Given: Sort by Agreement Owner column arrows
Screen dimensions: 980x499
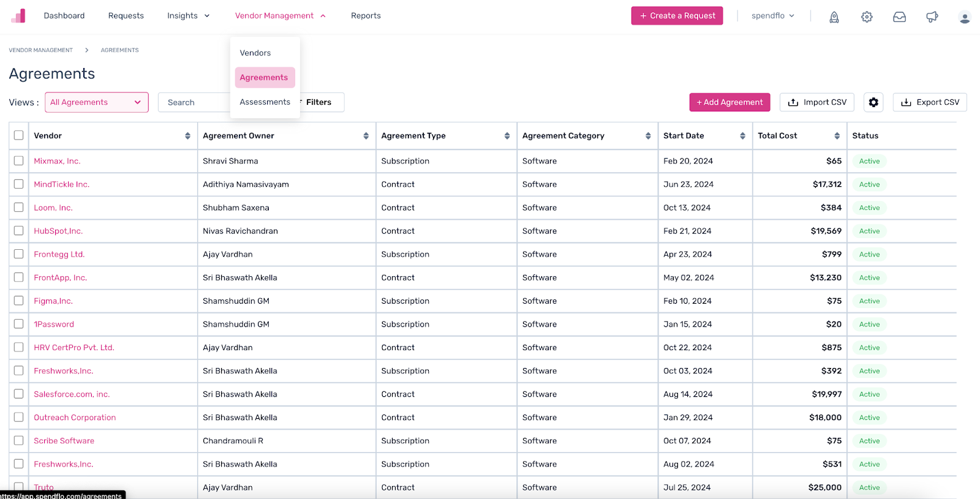Looking at the screenshot, I should (x=366, y=136).
